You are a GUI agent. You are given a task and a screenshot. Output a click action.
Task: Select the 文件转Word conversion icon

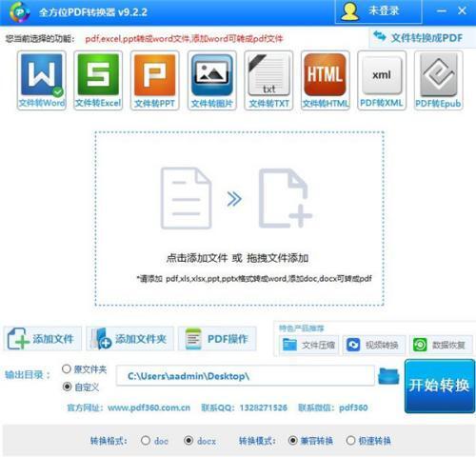(42, 80)
